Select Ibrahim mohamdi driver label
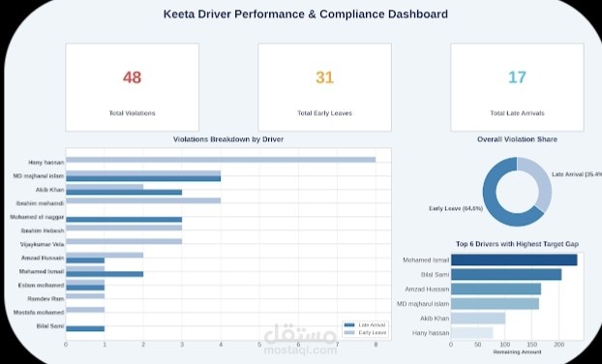 coord(40,202)
